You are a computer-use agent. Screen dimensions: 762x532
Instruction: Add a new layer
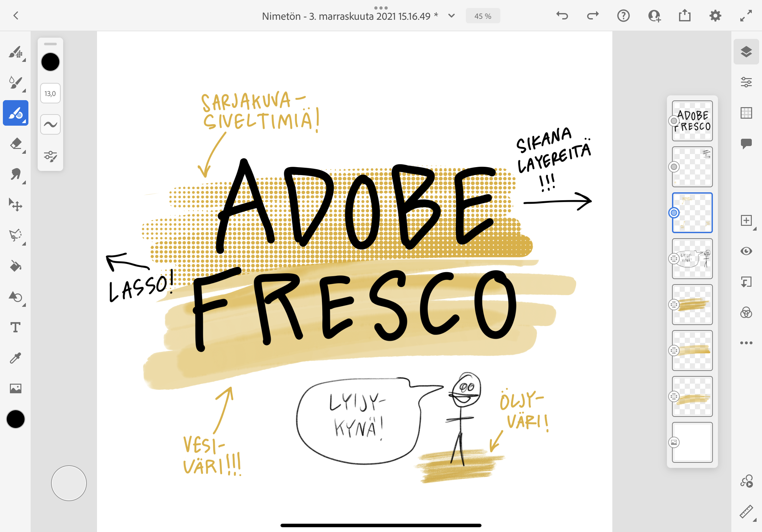click(x=746, y=221)
